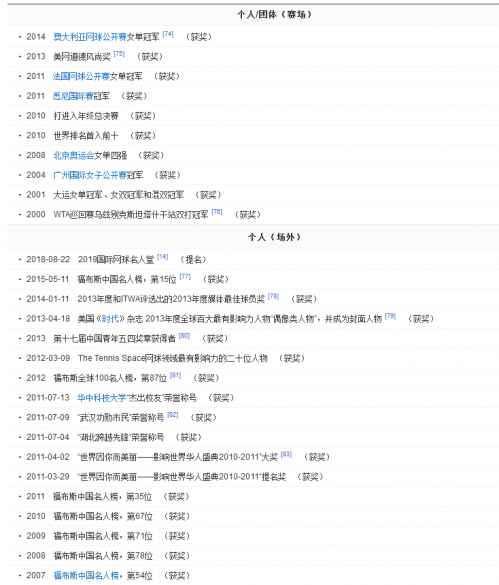Click citation reference [78]
499x585 pixels.
coord(274,296)
